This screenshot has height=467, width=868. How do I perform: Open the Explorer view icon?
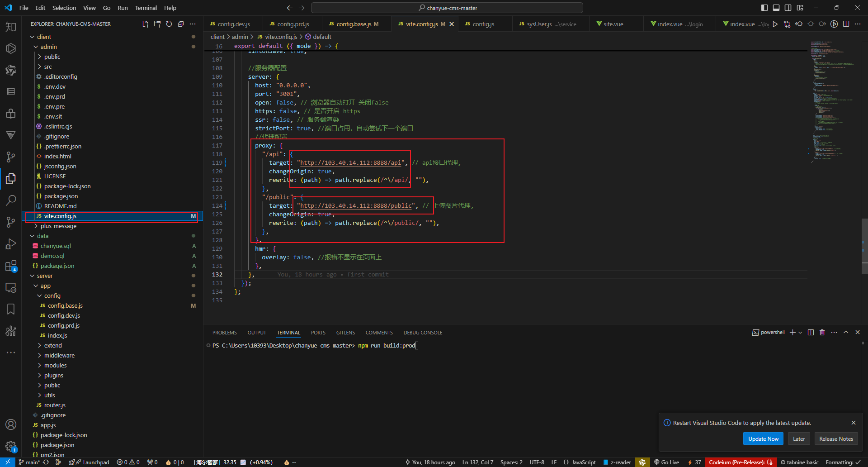(x=11, y=179)
